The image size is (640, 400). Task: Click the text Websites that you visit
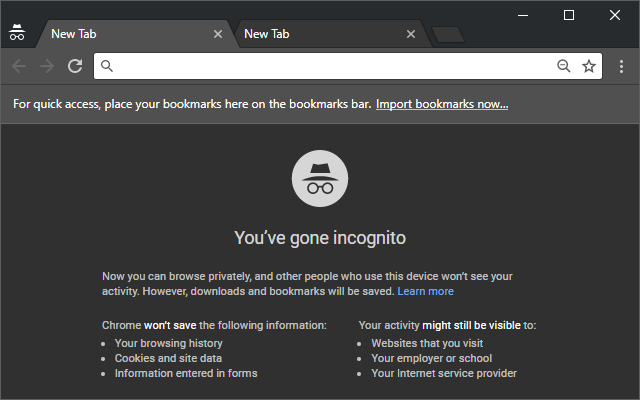coord(427,343)
